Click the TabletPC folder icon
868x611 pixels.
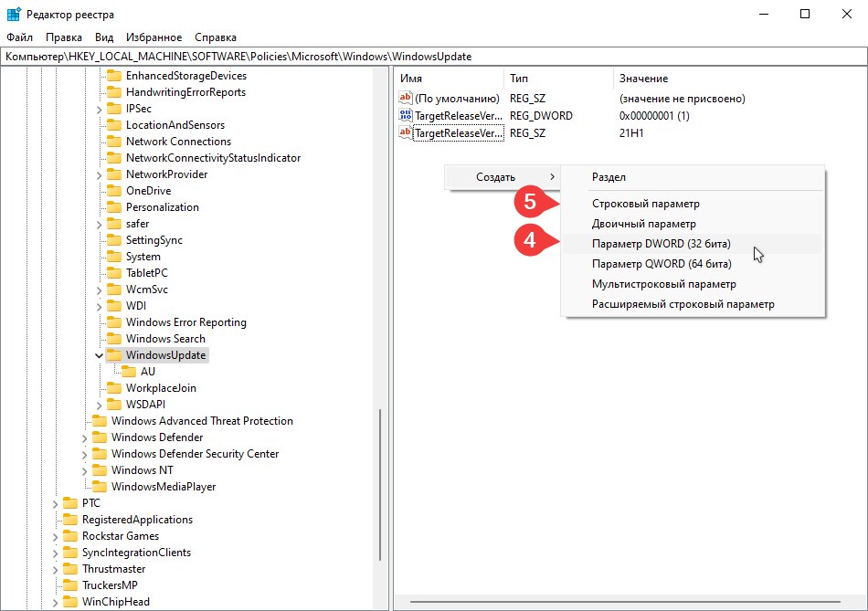[x=114, y=273]
